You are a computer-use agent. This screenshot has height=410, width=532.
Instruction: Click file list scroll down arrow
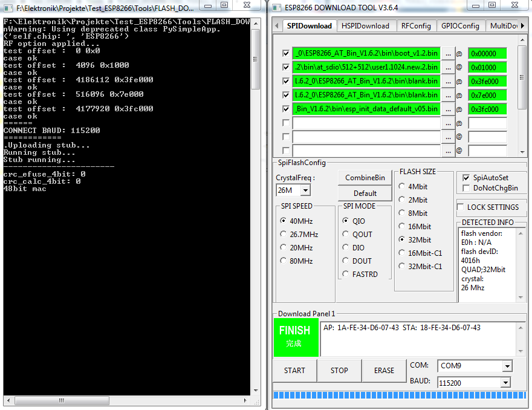522,152
